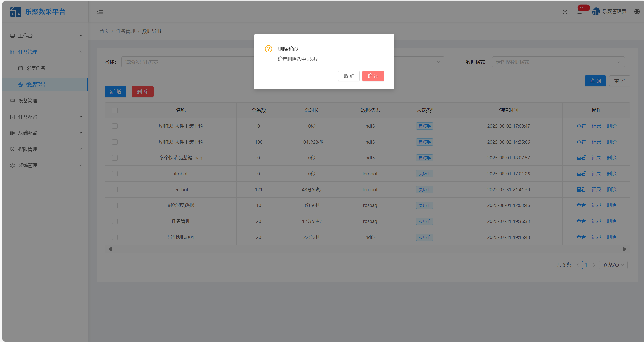Check the checkbox for row 导出测试001

point(115,237)
